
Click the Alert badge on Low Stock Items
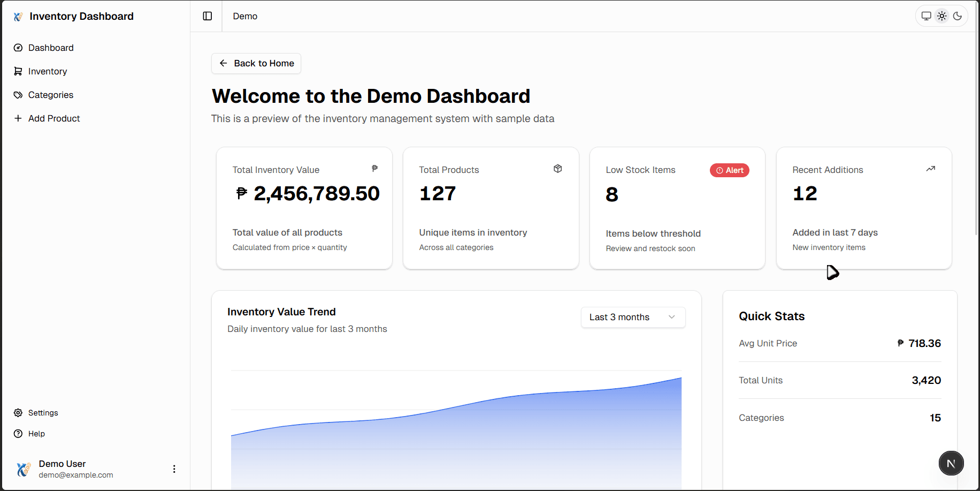729,170
